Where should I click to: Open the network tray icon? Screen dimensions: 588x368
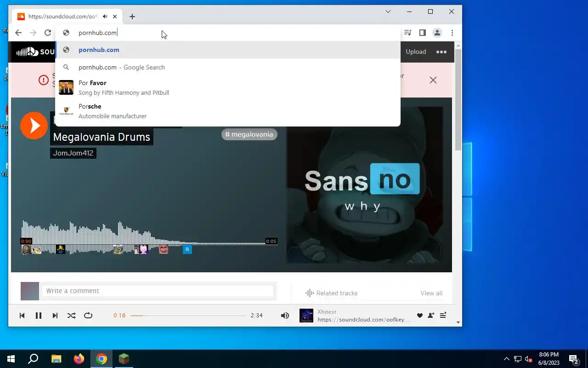(x=518, y=359)
